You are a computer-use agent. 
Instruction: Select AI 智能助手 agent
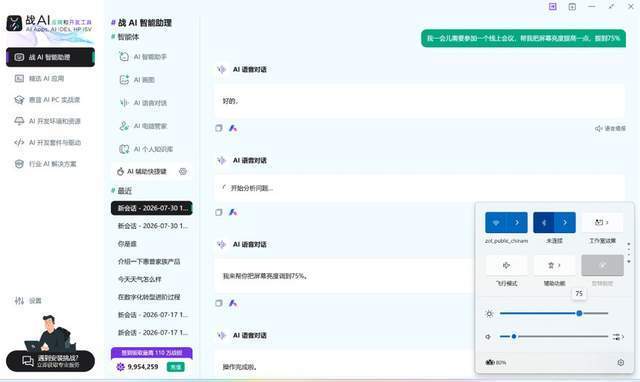pyautogui.click(x=150, y=57)
